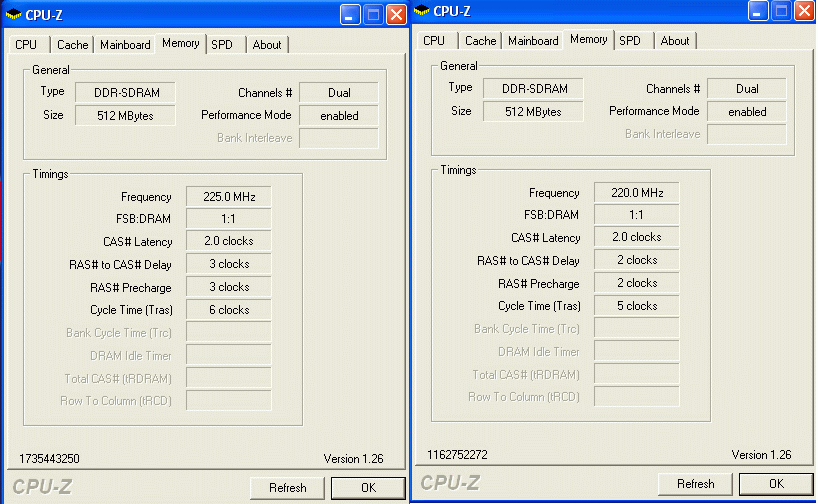
Task: Click OK in the right CPU-Z window
Action: click(x=776, y=483)
